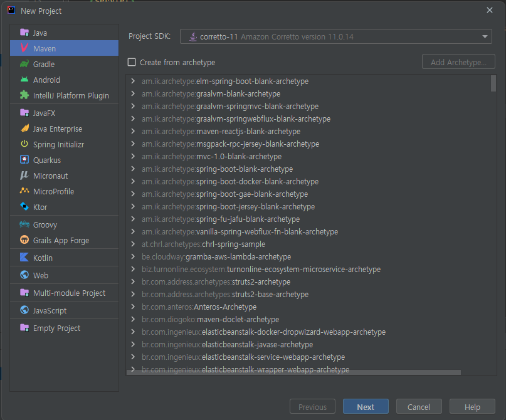The height and width of the screenshot is (420, 506).
Task: Select struts2-base-archetype row
Action: [308, 294]
